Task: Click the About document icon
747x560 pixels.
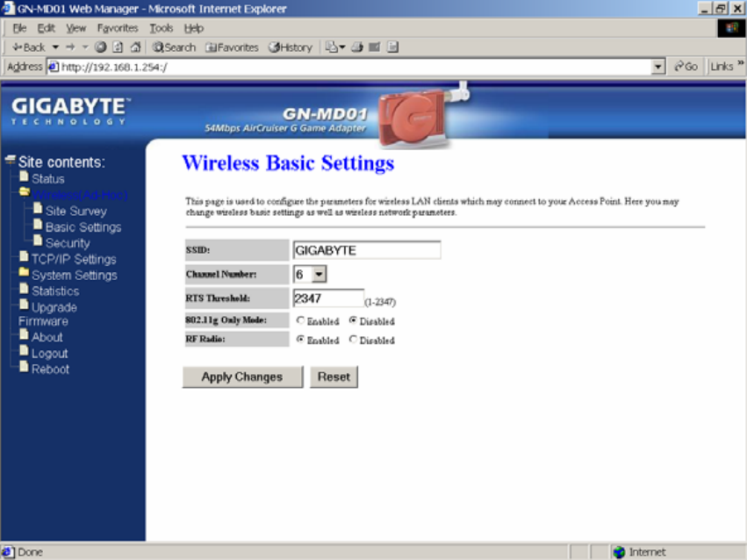Action: point(24,334)
